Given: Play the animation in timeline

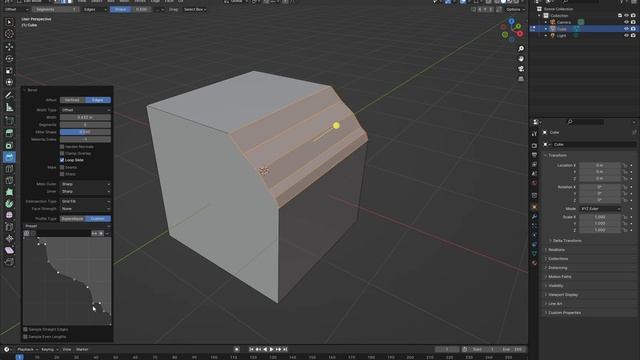Looking at the screenshot, I should pyautogui.click(x=271, y=349).
